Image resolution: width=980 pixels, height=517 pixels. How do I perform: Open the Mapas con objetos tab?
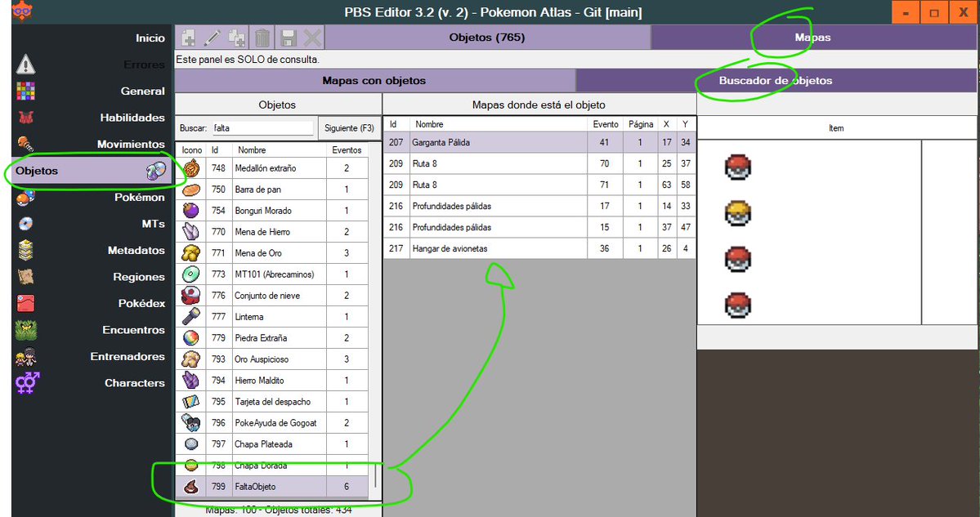pos(374,81)
